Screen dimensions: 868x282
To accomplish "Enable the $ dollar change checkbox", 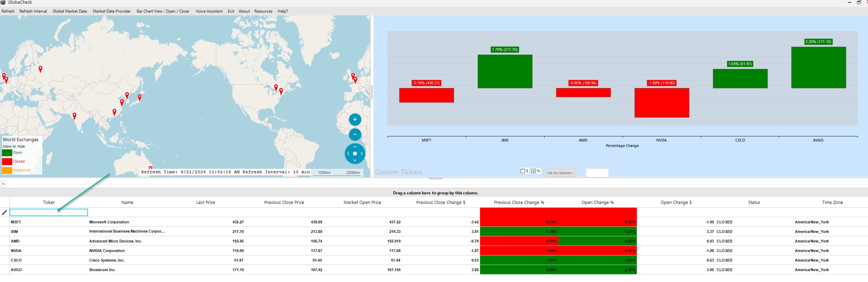I will click(523, 171).
